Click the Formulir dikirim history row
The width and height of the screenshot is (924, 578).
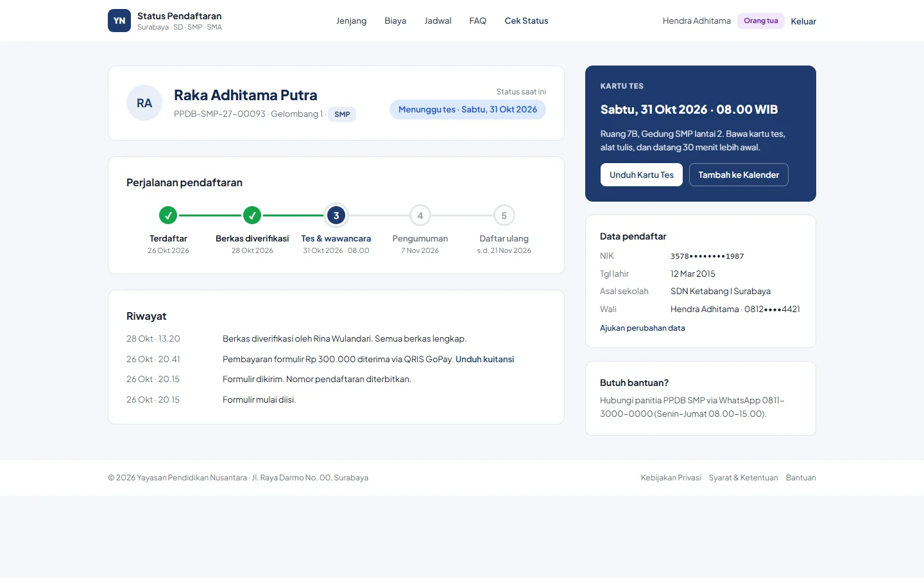[336, 380]
